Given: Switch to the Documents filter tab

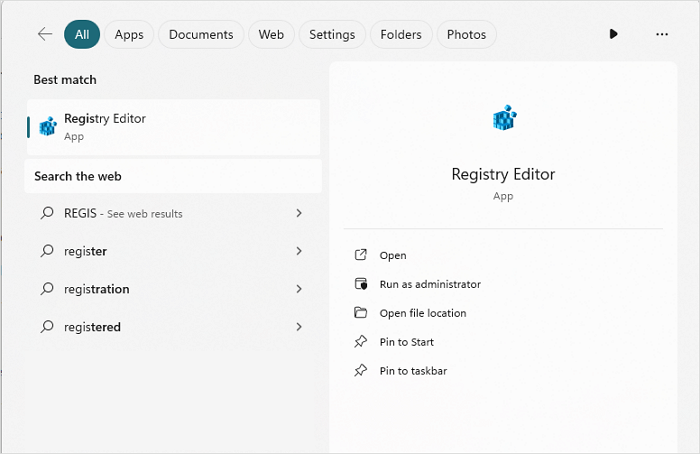Looking at the screenshot, I should click(x=201, y=34).
